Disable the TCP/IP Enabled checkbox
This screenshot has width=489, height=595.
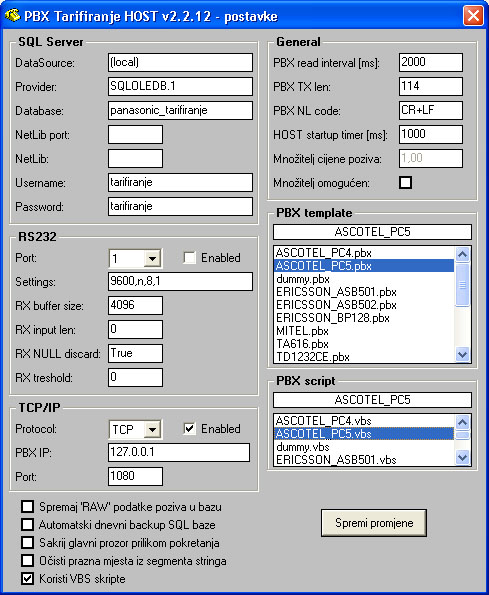[x=189, y=429]
